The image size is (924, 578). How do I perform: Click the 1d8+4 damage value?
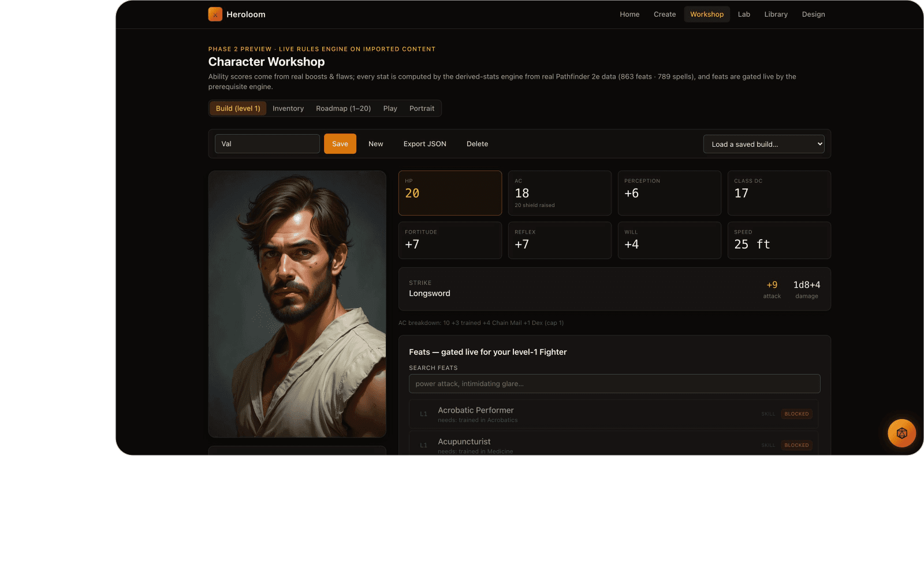click(807, 285)
